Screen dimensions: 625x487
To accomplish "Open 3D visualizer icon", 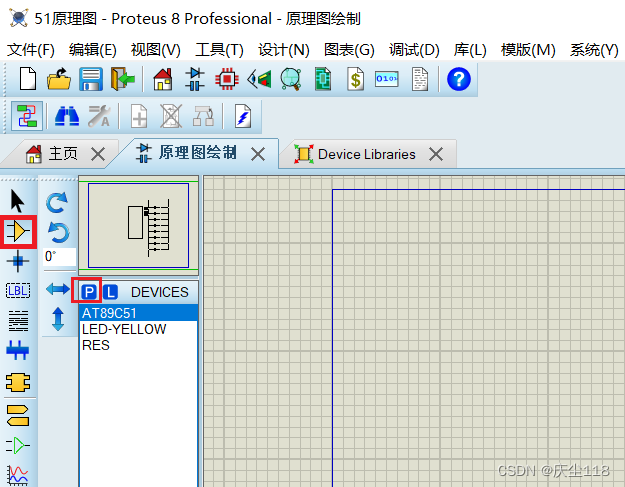I will click(259, 79).
